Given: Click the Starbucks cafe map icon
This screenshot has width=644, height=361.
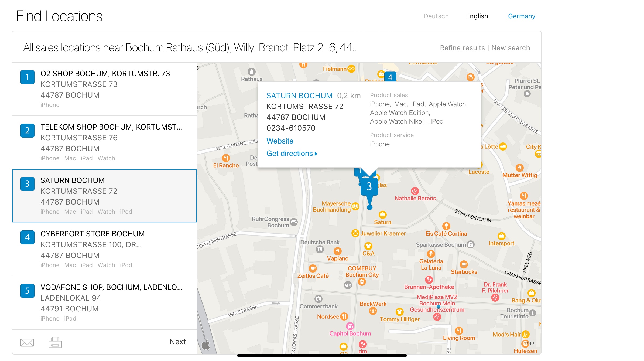Looking at the screenshot, I should (464, 264).
